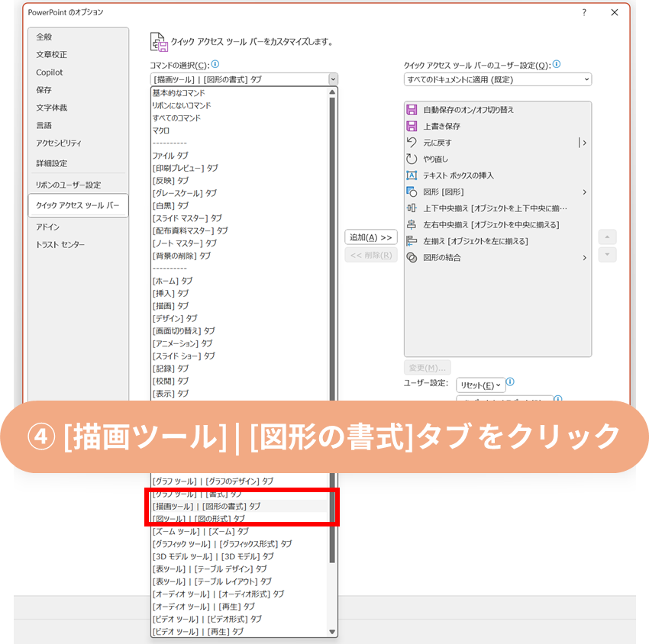
Task: Click the shapes icon beside 図形 [図形]
Action: 412,192
